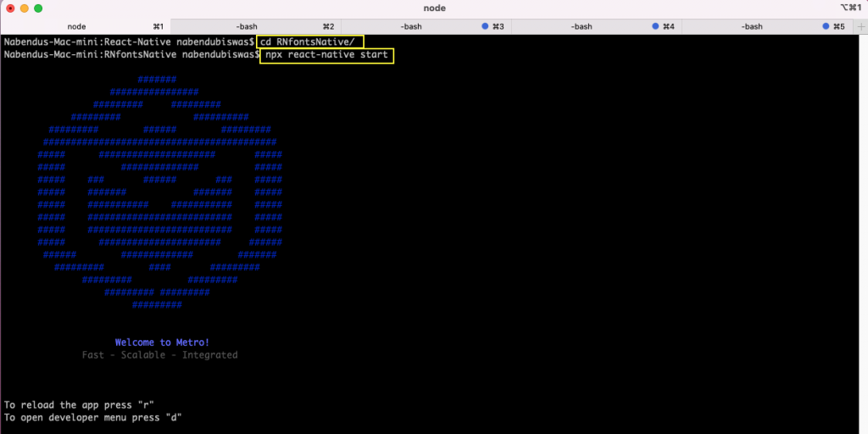Click the blue activity dot on tab ⌘5
The height and width of the screenshot is (434, 868).
click(826, 26)
